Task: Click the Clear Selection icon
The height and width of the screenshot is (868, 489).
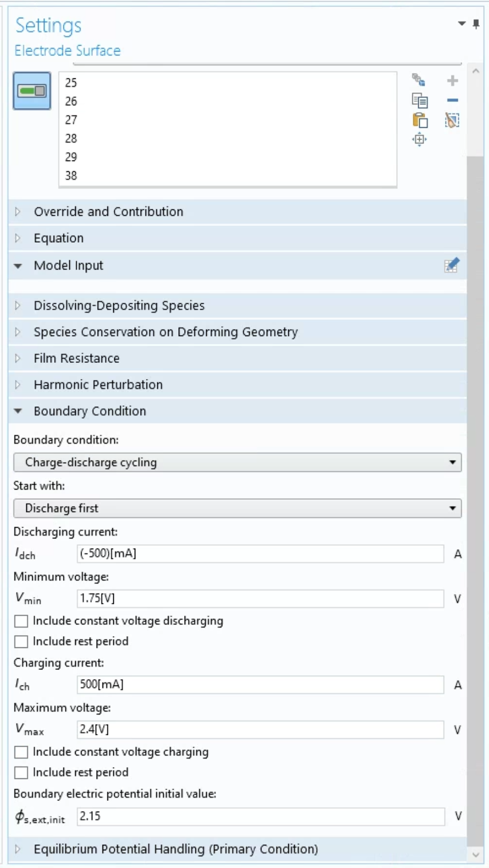Action: click(452, 120)
